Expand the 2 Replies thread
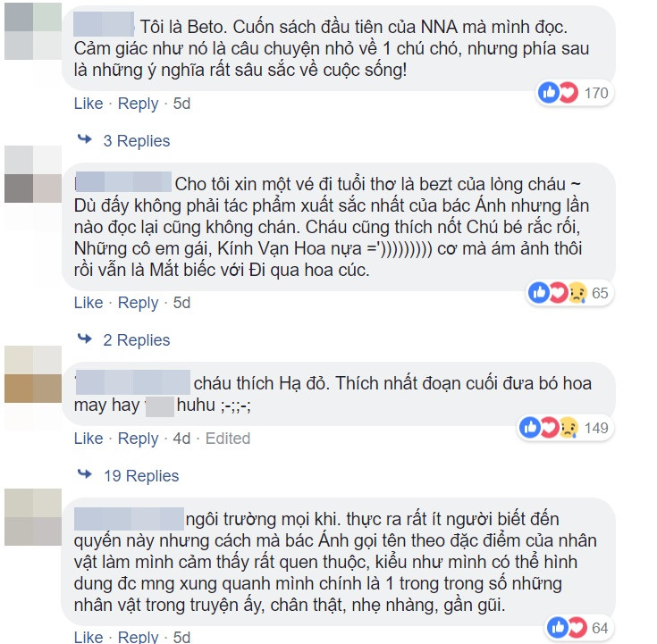 [x=137, y=340]
